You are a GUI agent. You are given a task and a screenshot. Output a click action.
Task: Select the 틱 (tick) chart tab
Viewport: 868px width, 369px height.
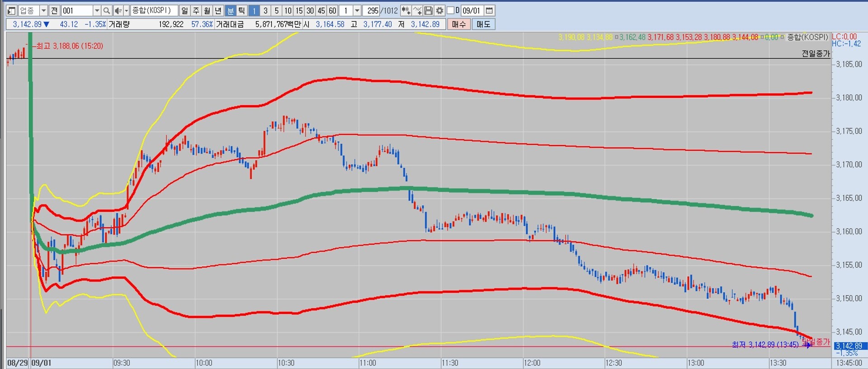coord(242,10)
